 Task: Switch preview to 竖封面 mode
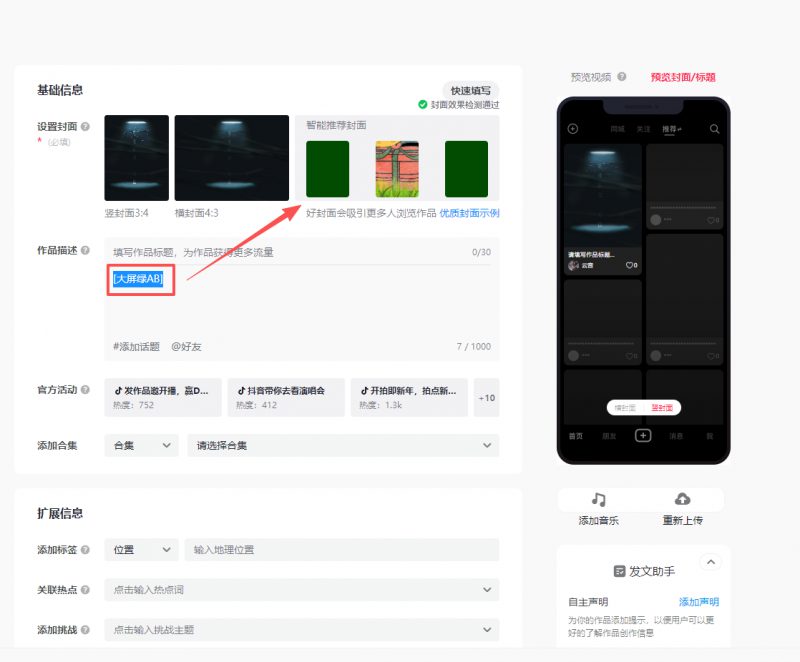click(x=661, y=408)
